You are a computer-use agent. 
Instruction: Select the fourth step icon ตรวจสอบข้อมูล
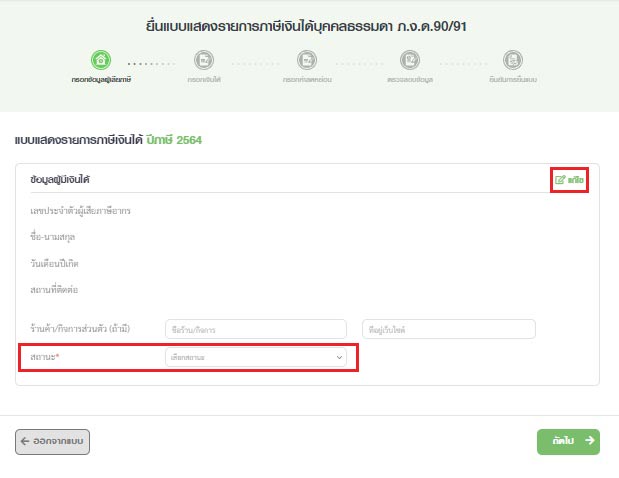pyautogui.click(x=410, y=60)
